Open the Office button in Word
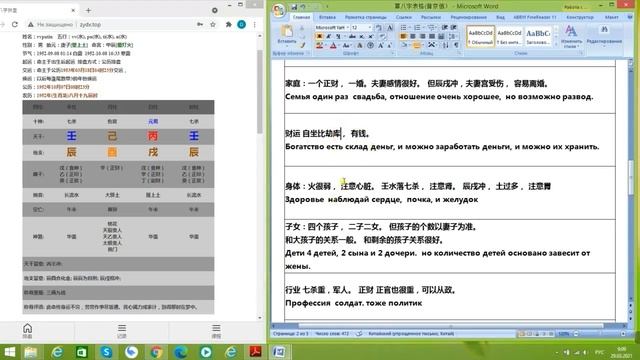 pos(279,10)
